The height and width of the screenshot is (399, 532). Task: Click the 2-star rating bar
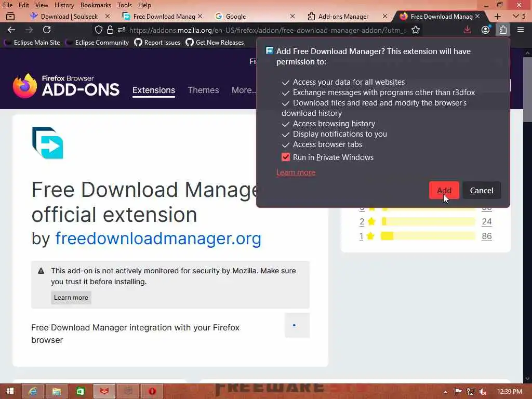click(429, 221)
